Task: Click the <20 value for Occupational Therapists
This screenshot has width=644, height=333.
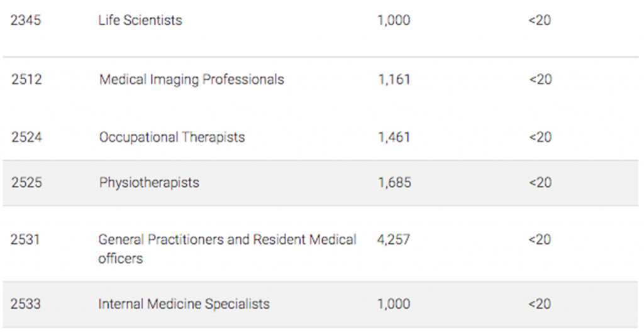Action: point(540,138)
